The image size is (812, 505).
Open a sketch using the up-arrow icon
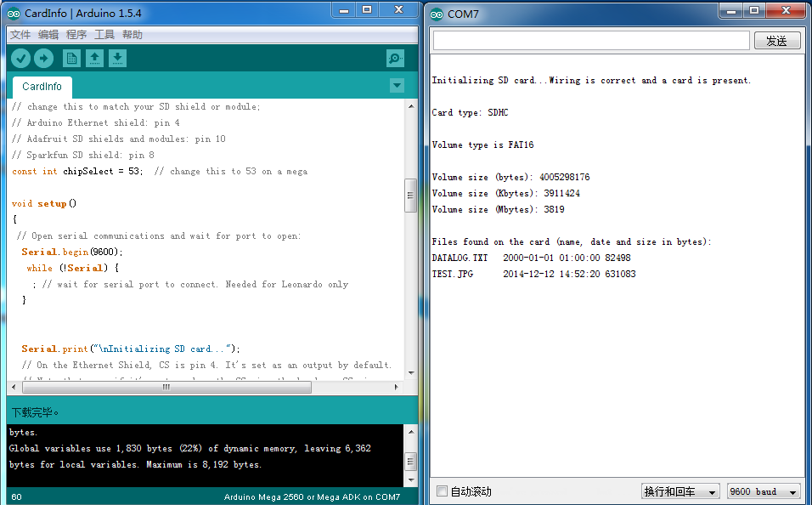coord(94,59)
